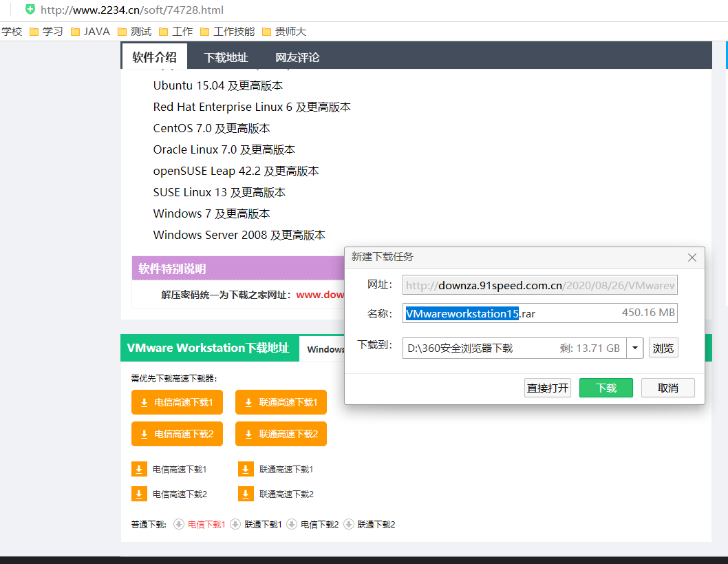Open the 测试 bookmark folder

coord(134,32)
